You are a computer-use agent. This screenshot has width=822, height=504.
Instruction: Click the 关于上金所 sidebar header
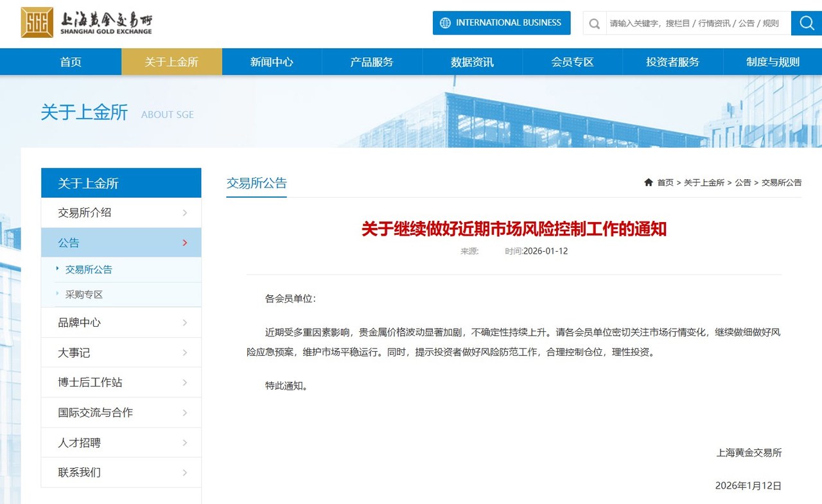121,183
